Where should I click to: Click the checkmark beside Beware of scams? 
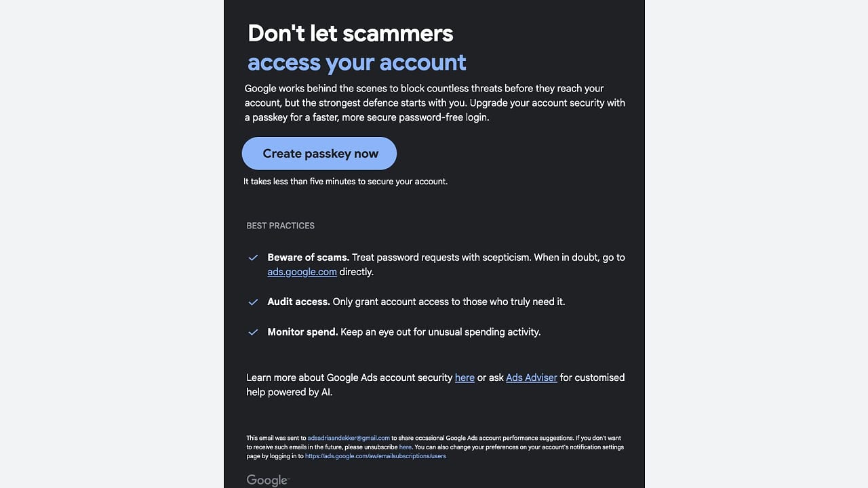click(x=253, y=258)
